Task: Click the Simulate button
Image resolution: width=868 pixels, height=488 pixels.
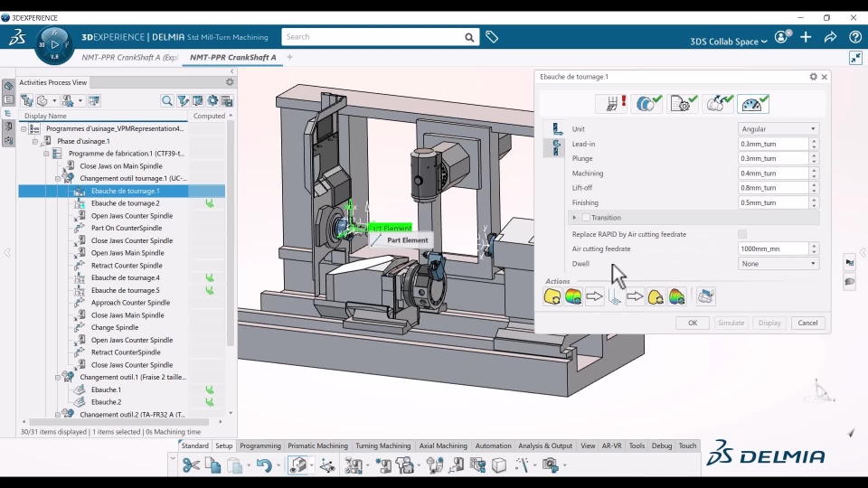Action: coord(731,324)
